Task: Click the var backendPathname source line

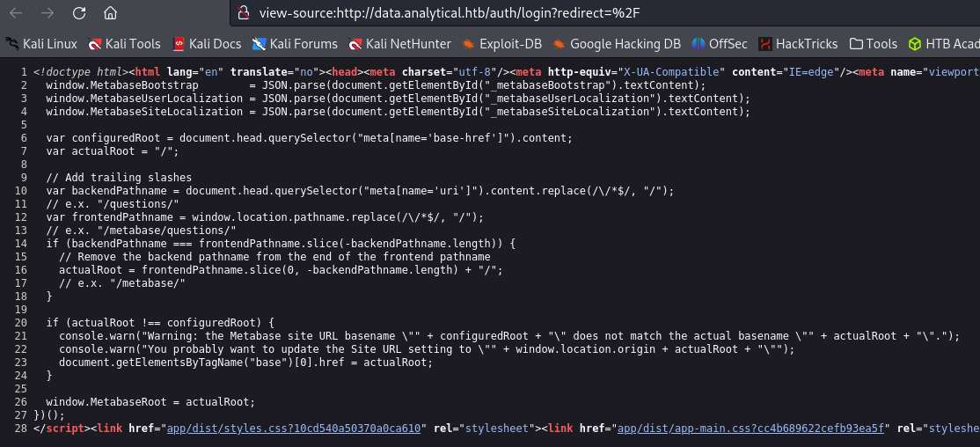Action: pyautogui.click(x=360, y=191)
